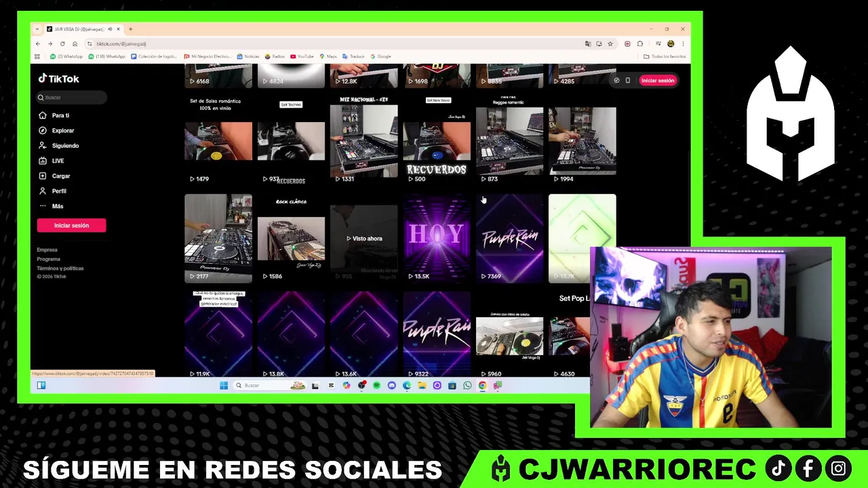This screenshot has width=868, height=488.
Task: Open Chrome three-dot menu
Action: point(683,43)
